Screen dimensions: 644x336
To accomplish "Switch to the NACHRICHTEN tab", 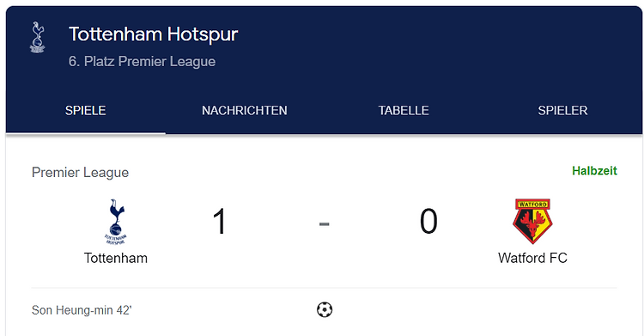I will [245, 110].
